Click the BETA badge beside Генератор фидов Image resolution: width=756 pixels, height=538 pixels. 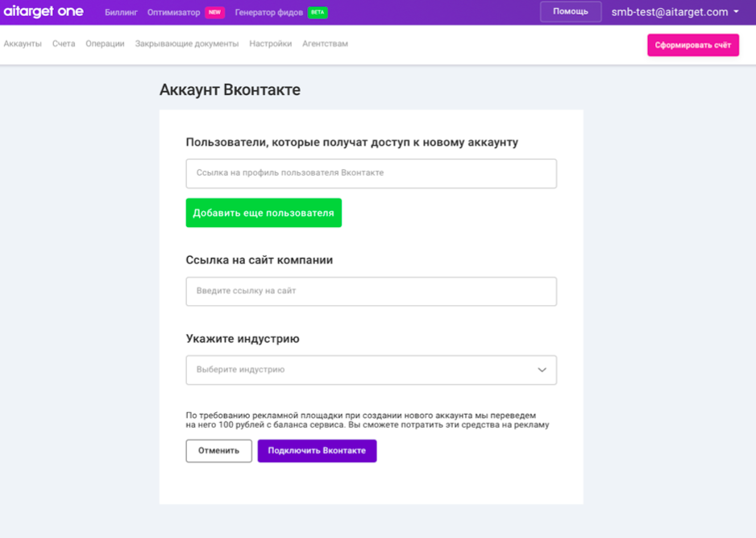[x=318, y=13]
